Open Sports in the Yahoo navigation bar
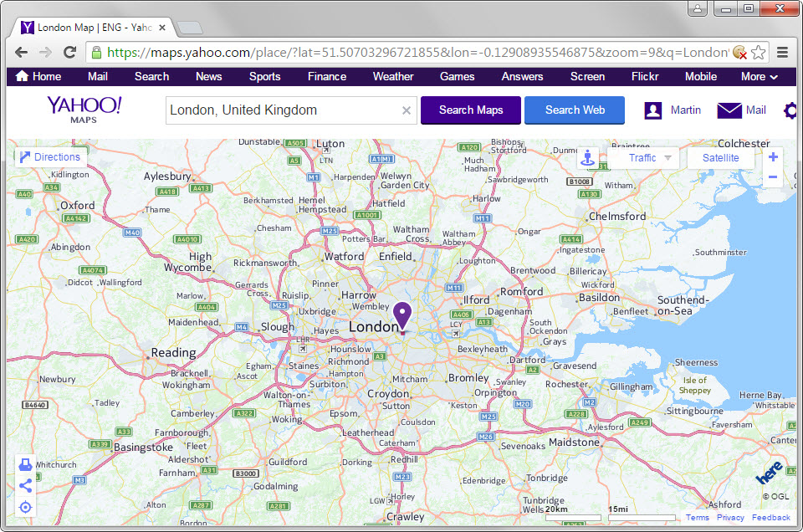Screen dimensions: 803x532 pos(264,76)
